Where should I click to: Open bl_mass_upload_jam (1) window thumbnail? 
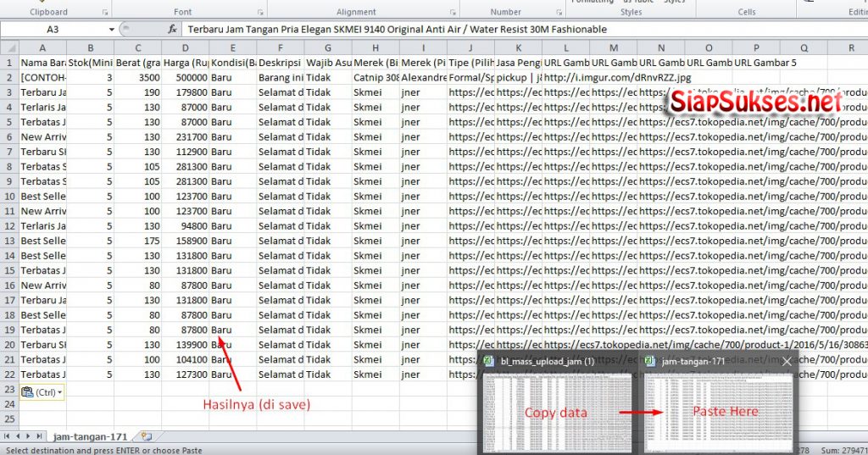click(x=558, y=413)
